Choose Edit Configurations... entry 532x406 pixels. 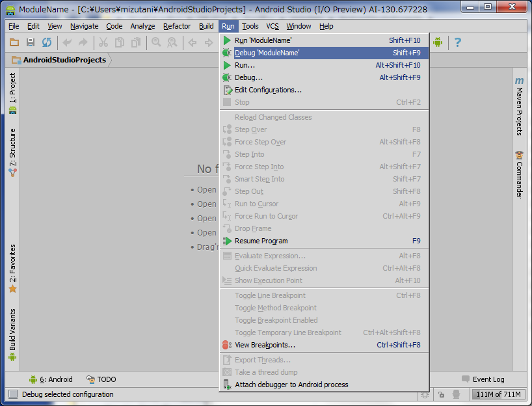325,90
